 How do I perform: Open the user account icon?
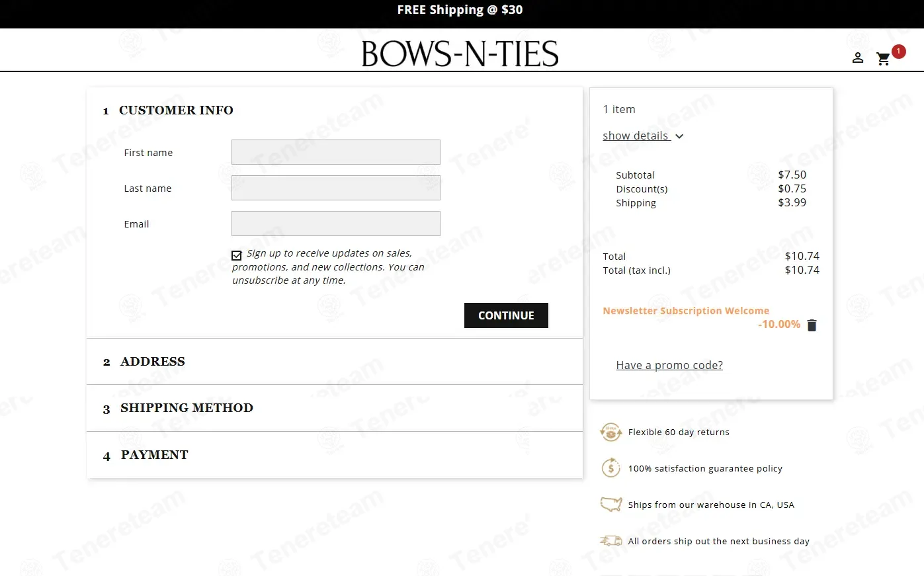click(x=858, y=58)
